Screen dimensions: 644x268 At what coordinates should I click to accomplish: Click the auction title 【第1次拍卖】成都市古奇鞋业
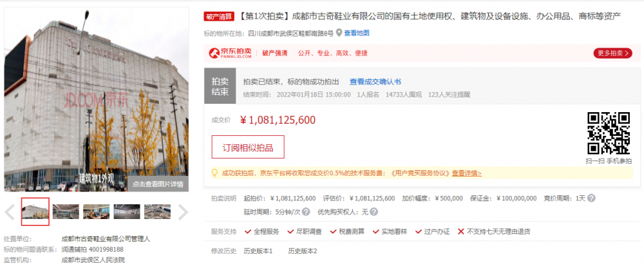tap(430, 17)
